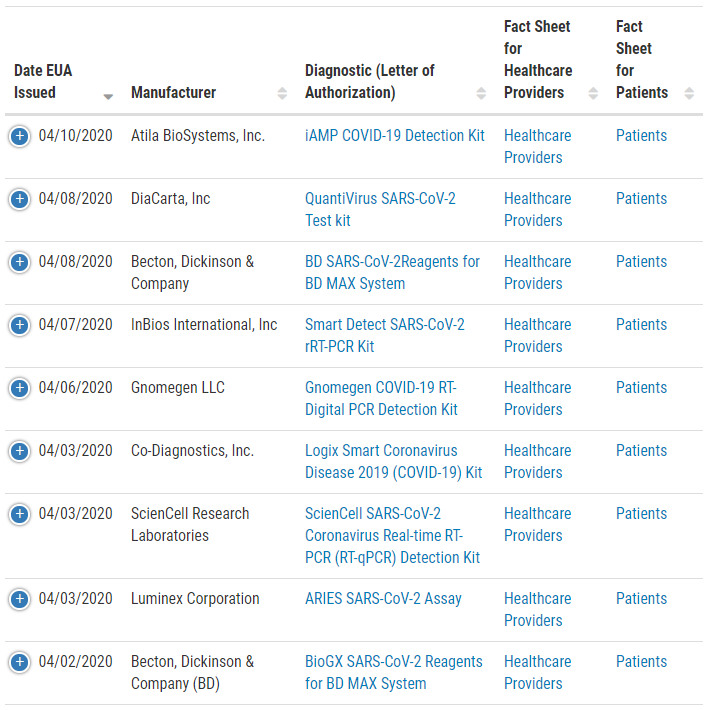Sort by Manufacturer column arrows
Viewport: 709px width, 710px height.
click(282, 93)
